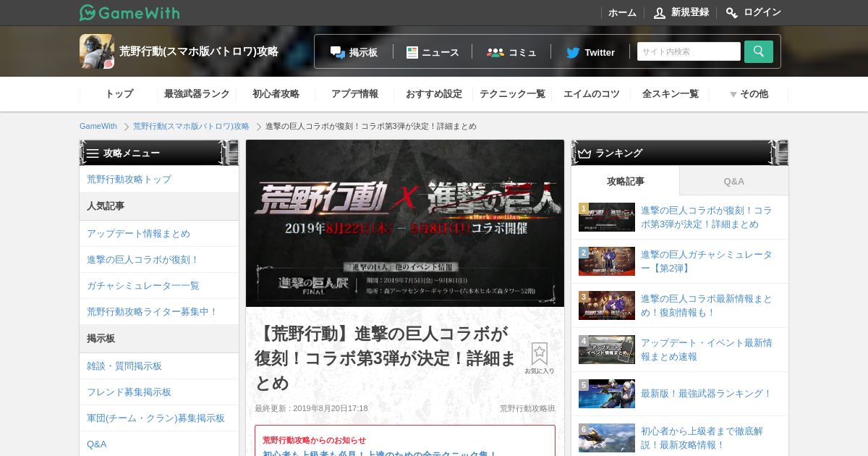
Task: Open 初心者攻略 navigation item
Action: 276,94
